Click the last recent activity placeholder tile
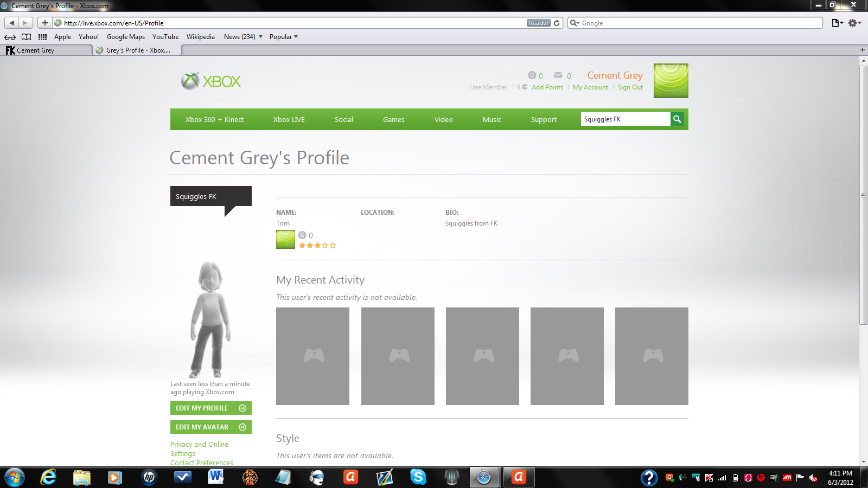 pyautogui.click(x=652, y=356)
